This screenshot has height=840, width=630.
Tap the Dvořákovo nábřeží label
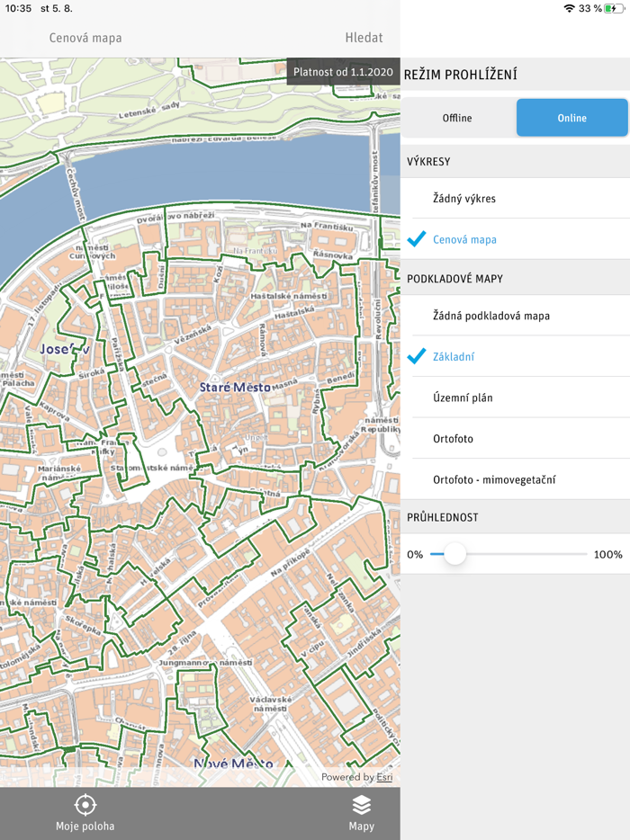175,217
